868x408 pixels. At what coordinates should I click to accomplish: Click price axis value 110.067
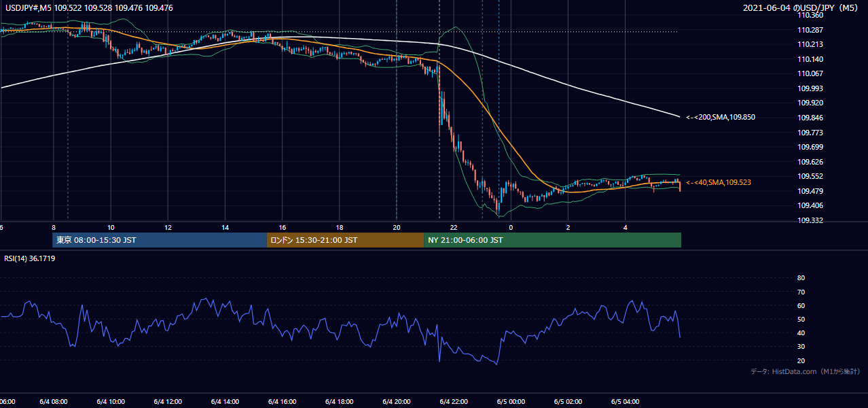tap(810, 73)
